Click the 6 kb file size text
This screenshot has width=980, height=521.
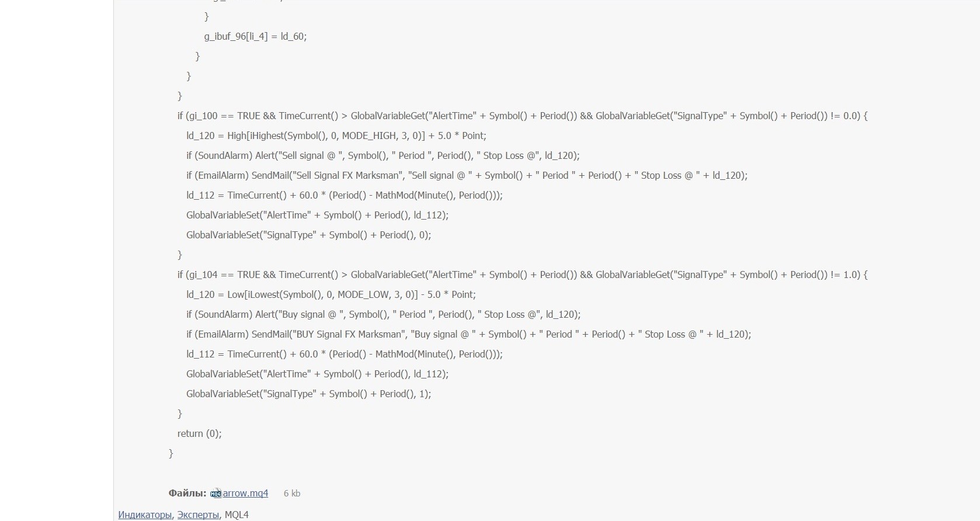pos(292,494)
